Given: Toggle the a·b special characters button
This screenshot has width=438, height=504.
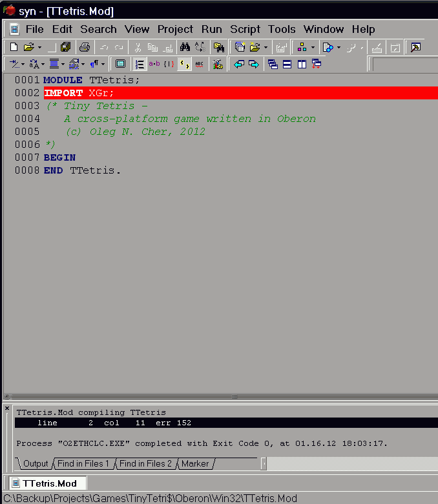Looking at the screenshot, I should point(154,64).
